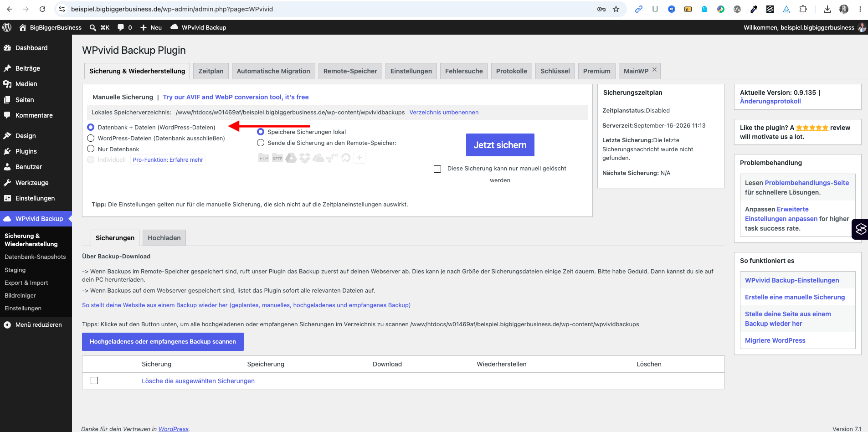Open the password key icon in address bar

[x=601, y=9]
